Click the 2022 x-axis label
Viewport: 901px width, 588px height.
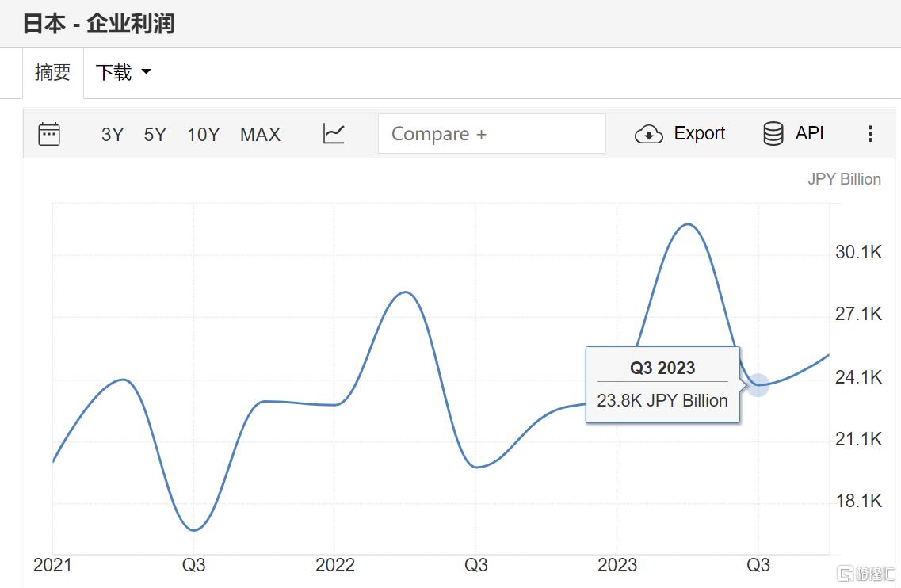pos(335,566)
